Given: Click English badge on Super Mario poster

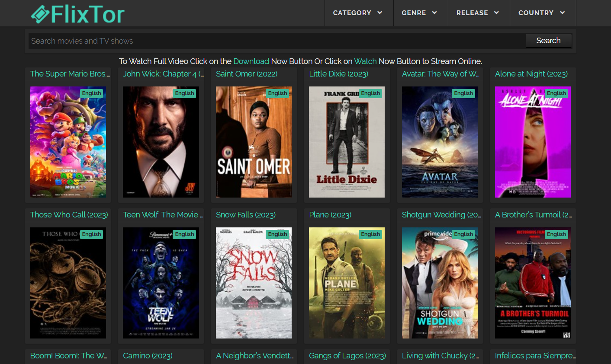Looking at the screenshot, I should coord(91,93).
